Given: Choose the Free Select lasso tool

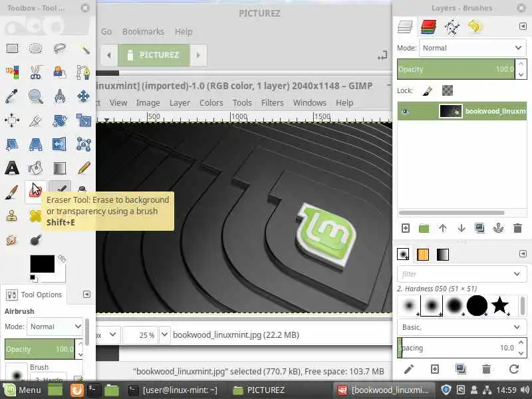Looking at the screenshot, I should [60, 48].
